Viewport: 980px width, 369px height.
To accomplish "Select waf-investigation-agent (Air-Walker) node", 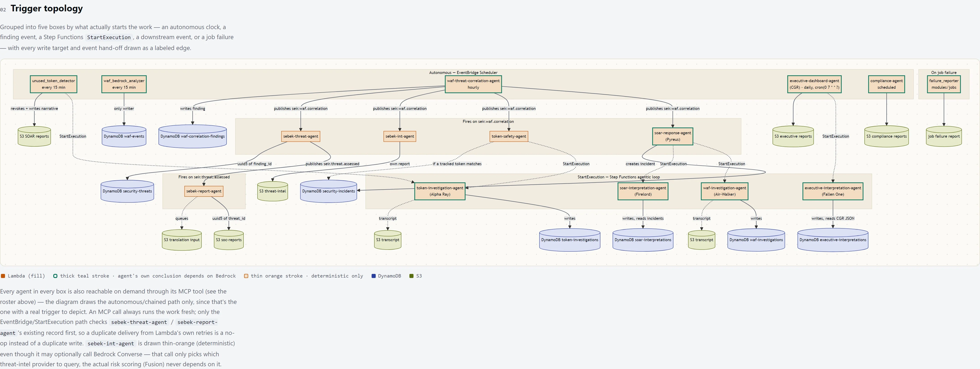I will pos(725,191).
